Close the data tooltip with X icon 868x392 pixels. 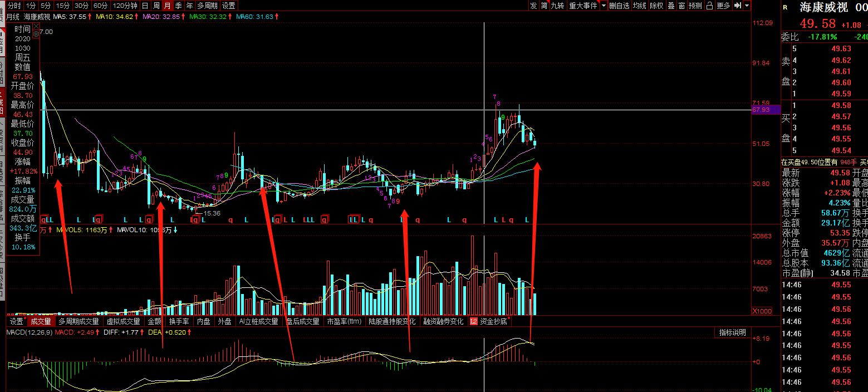point(36,25)
